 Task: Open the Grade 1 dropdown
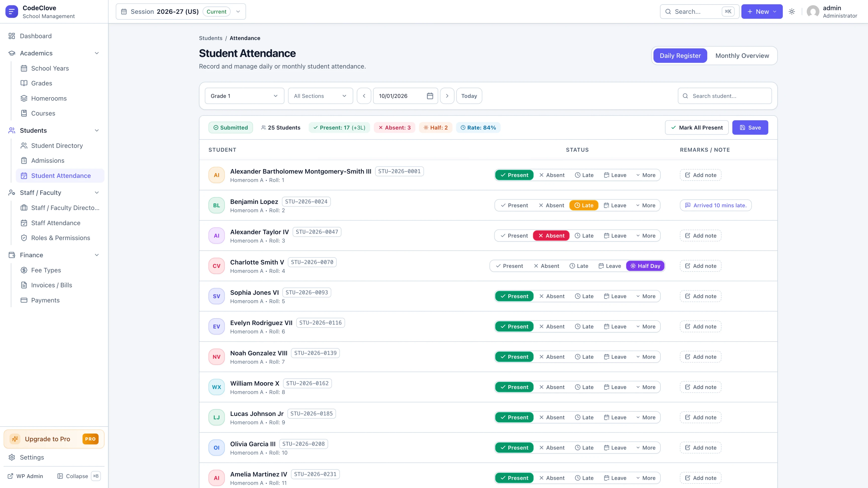click(x=244, y=96)
